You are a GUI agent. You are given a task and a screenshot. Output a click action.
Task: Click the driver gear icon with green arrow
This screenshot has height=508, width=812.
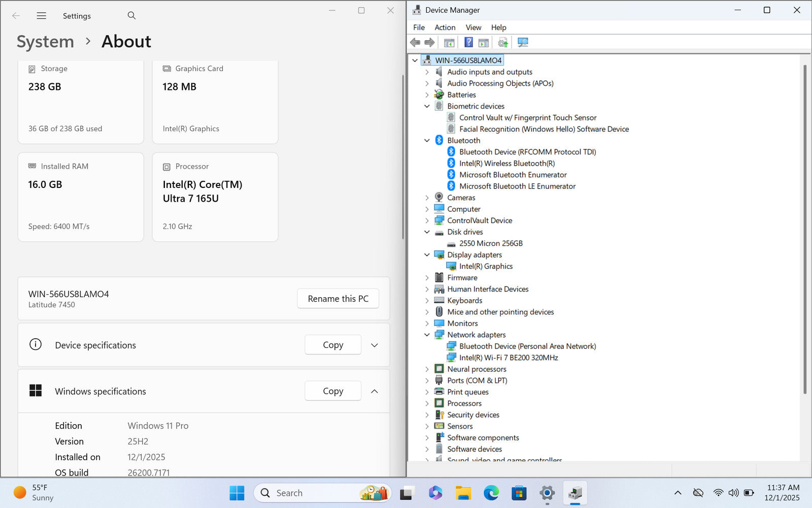click(502, 43)
